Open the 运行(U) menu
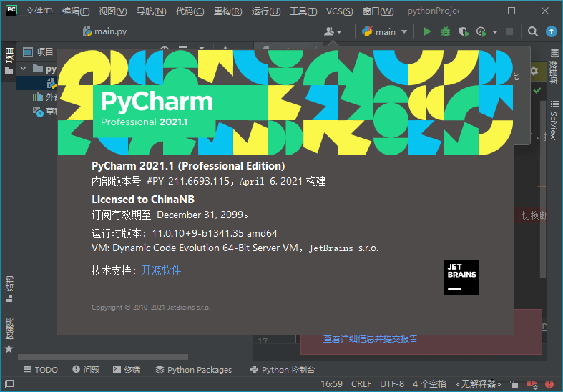The image size is (563, 392). 265,11
